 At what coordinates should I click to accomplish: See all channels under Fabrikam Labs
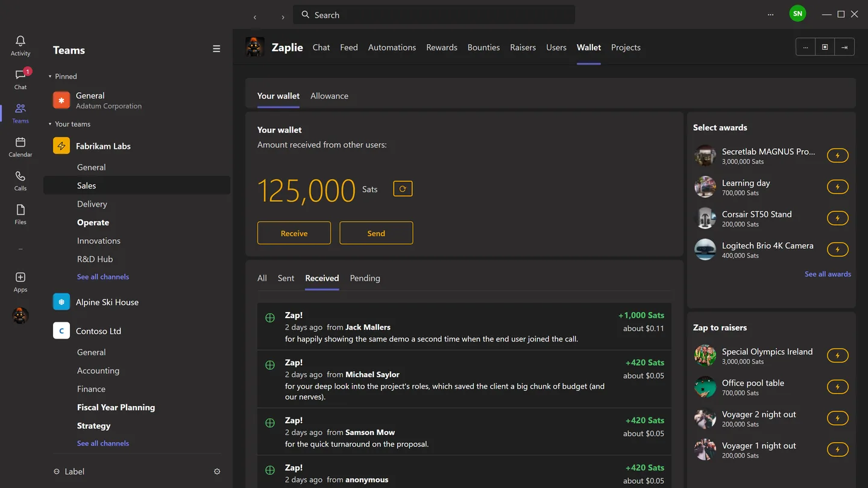103,277
